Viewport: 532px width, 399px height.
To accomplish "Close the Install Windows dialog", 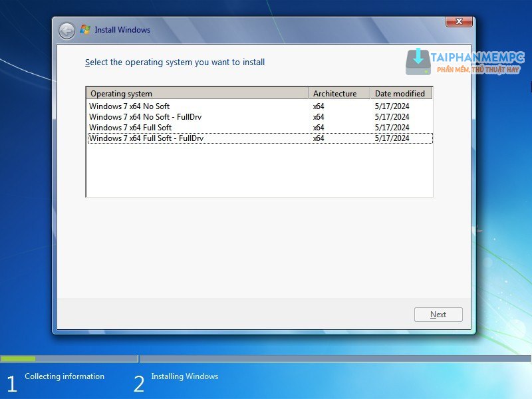I will 459,22.
